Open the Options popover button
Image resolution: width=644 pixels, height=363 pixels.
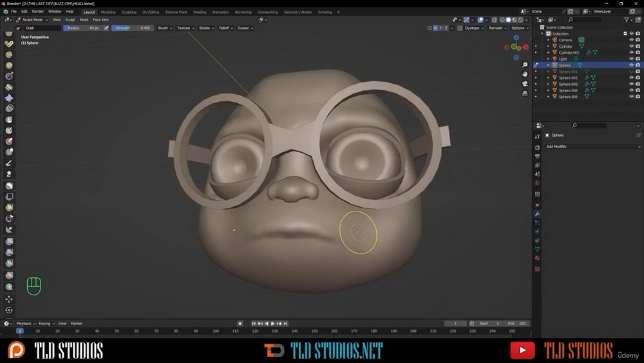click(520, 28)
